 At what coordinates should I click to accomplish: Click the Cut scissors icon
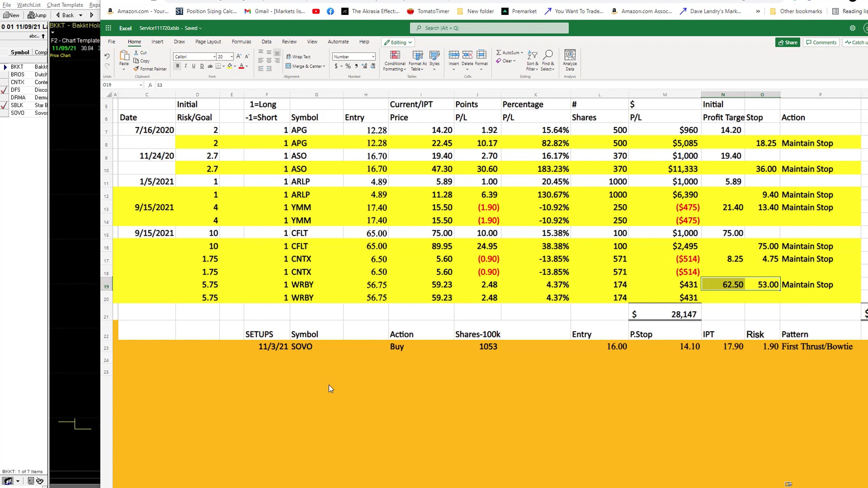pyautogui.click(x=136, y=53)
